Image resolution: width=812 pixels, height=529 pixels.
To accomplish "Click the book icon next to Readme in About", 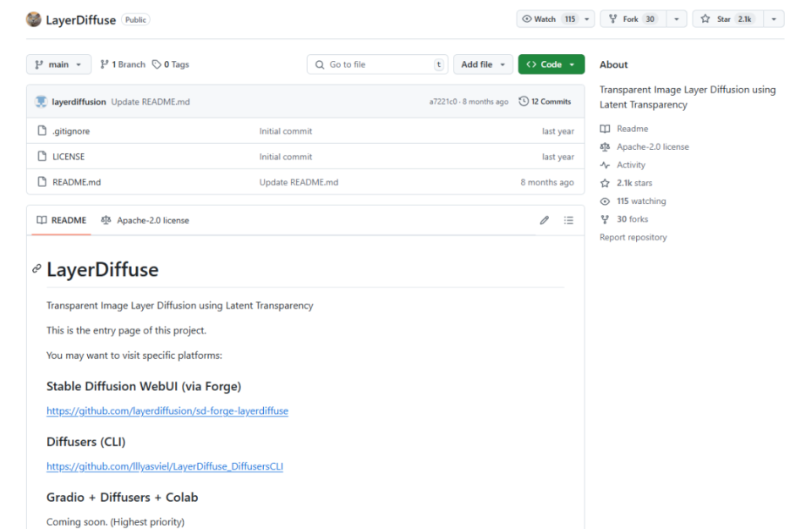I will coord(605,129).
